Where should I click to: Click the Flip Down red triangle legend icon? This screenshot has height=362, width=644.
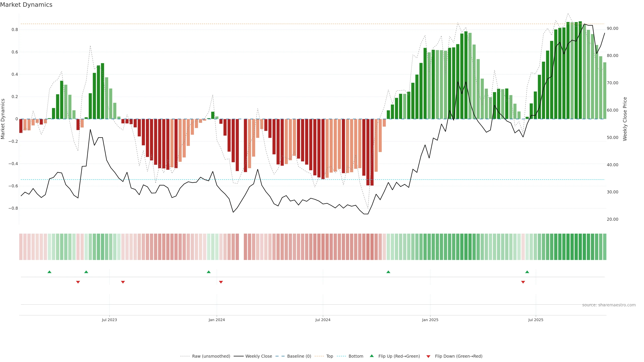pos(428,356)
